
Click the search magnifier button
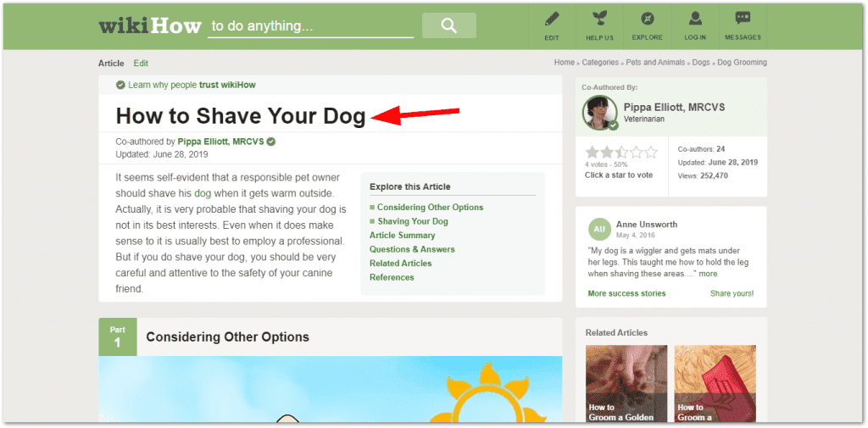(x=449, y=25)
